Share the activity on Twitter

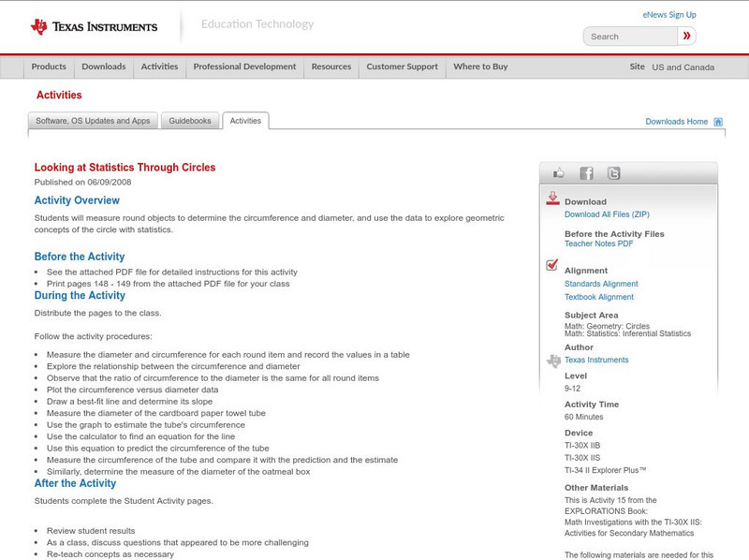pos(614,173)
